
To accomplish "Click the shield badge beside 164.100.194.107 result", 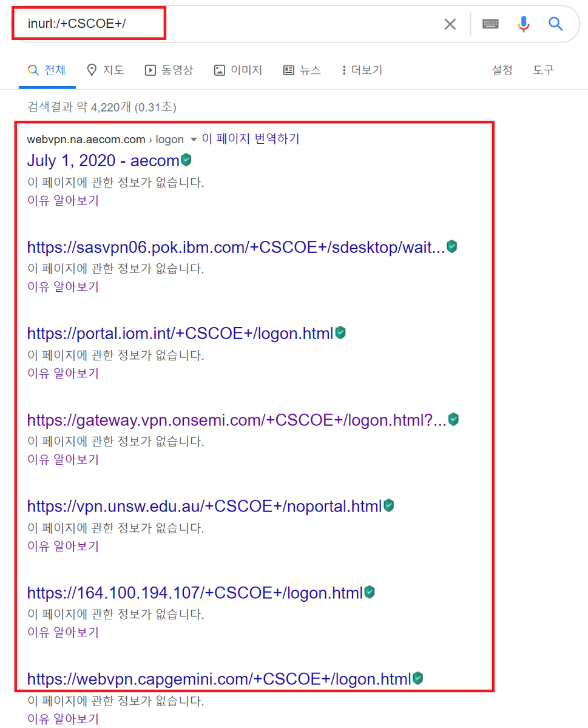I will pos(369,591).
